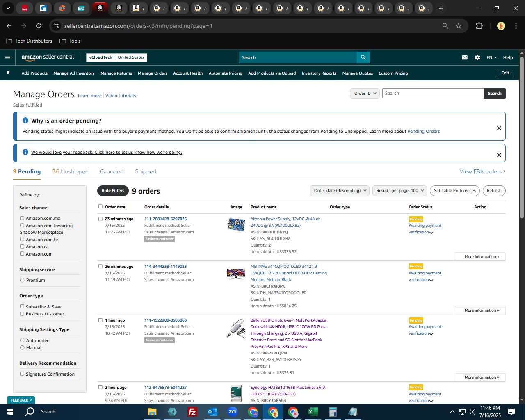Open order 114-3444238-1149023 link
The width and height of the screenshot is (525, 420).
coord(165,267)
